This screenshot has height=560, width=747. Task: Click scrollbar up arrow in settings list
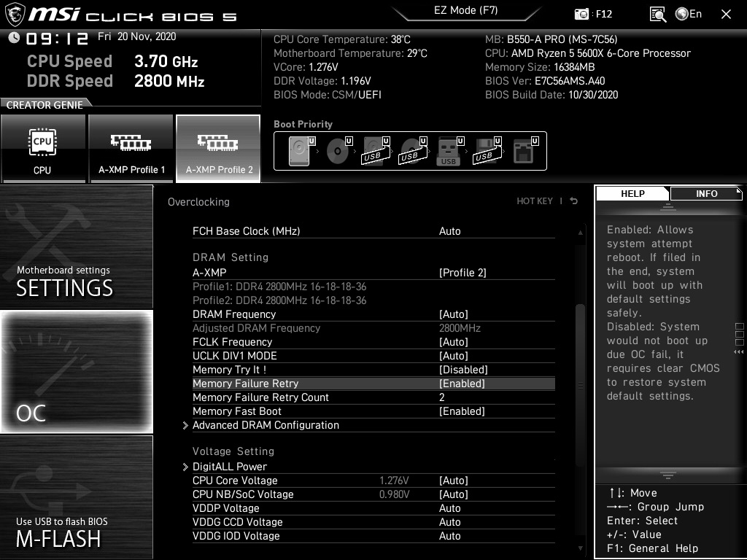click(x=580, y=233)
